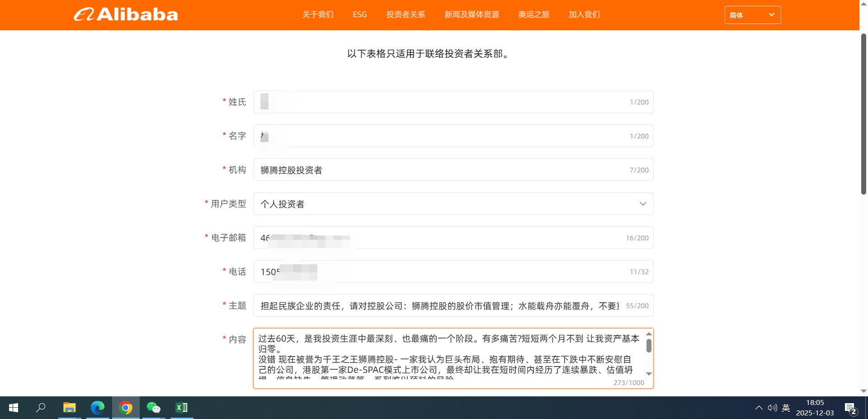
Task: Open Windows taskbar search
Action: click(41, 408)
